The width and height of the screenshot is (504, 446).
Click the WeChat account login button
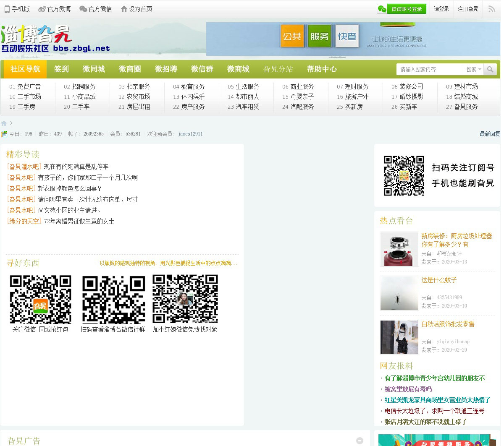(402, 9)
